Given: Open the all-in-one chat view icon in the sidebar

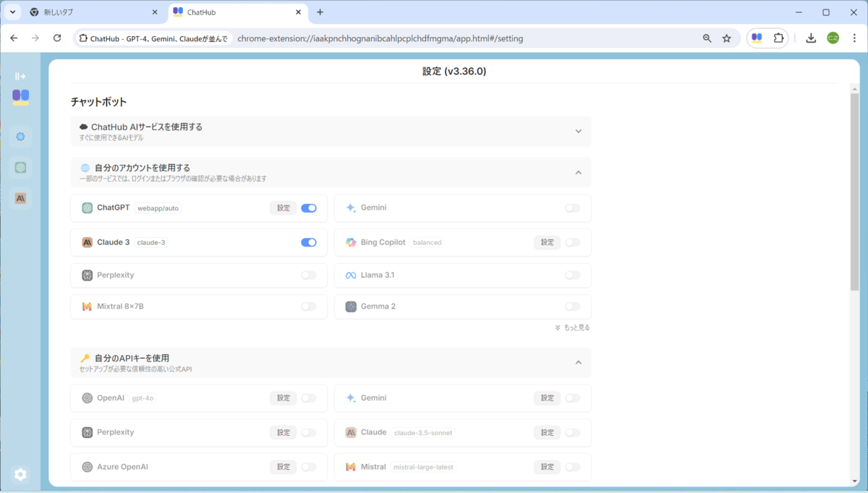Looking at the screenshot, I should pyautogui.click(x=20, y=136).
